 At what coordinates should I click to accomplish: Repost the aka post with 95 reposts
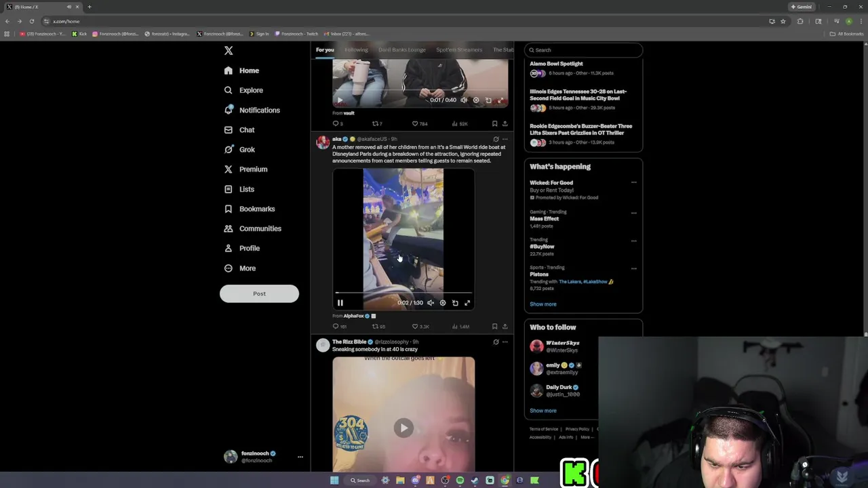(378, 327)
